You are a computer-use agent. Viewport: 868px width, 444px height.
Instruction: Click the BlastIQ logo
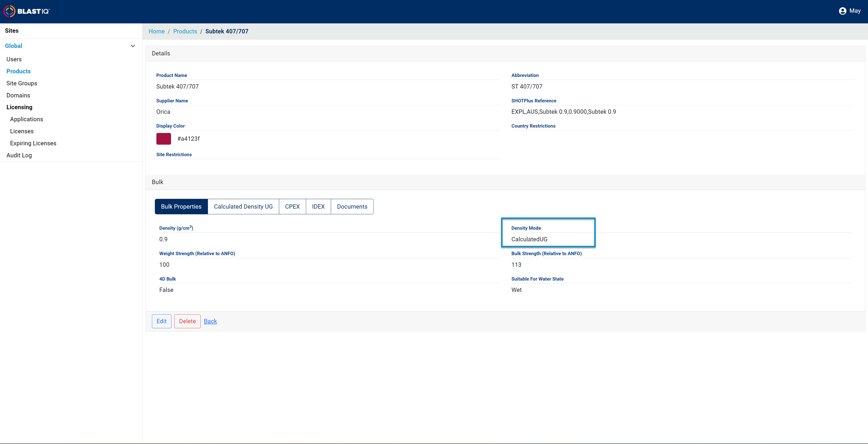[x=27, y=11]
